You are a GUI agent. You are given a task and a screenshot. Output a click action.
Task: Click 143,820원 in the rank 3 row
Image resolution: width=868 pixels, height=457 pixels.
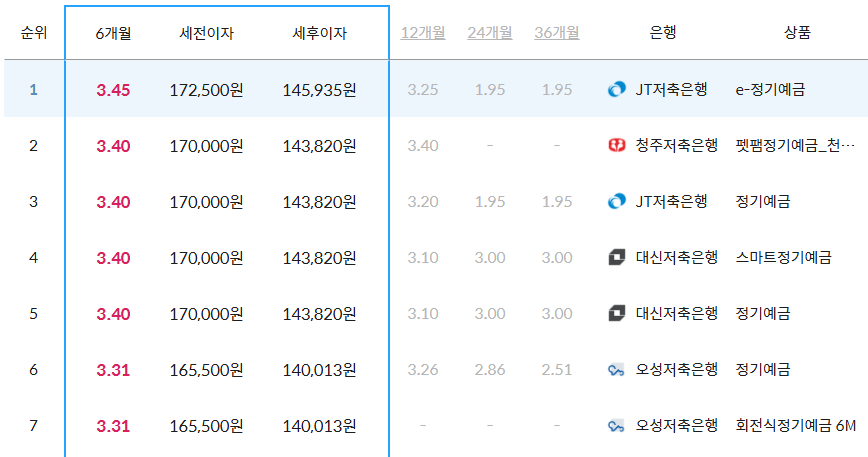pos(319,202)
